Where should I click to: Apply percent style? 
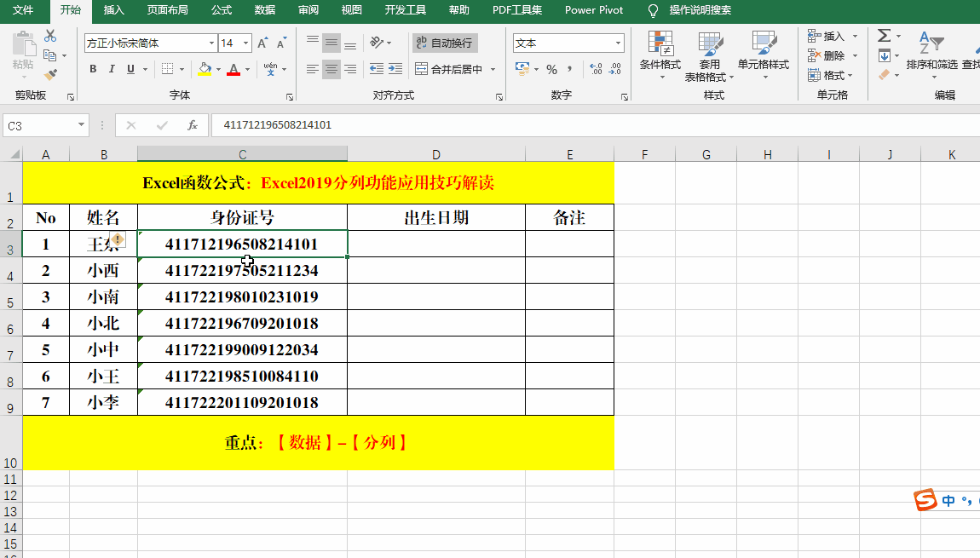552,69
